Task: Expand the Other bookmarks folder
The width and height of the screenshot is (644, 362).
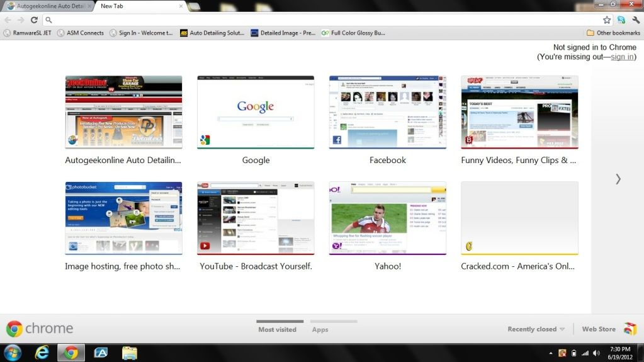Action: (613, 33)
